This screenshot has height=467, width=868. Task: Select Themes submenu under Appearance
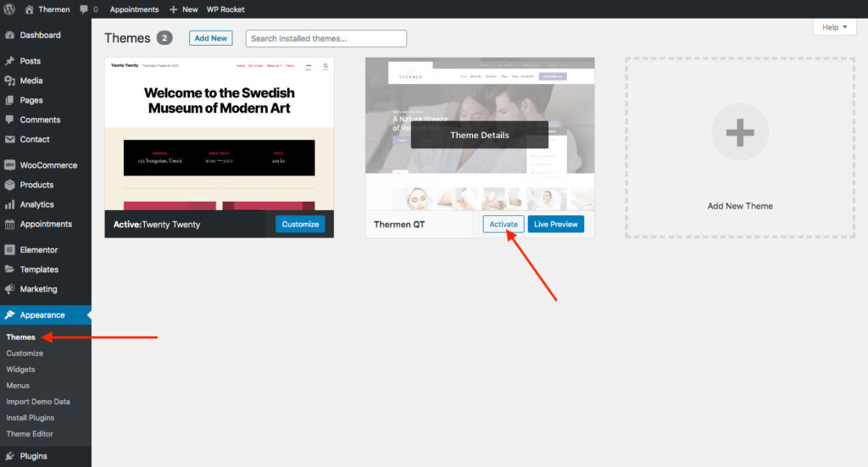point(20,337)
